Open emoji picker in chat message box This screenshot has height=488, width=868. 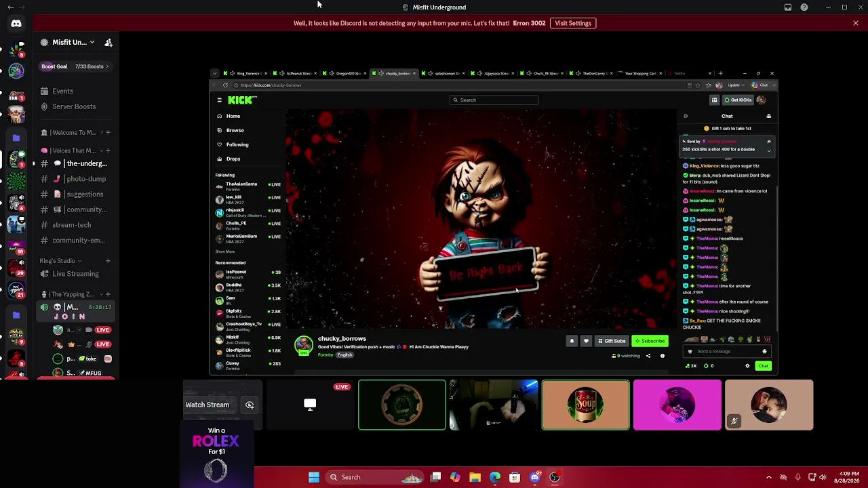point(764,352)
